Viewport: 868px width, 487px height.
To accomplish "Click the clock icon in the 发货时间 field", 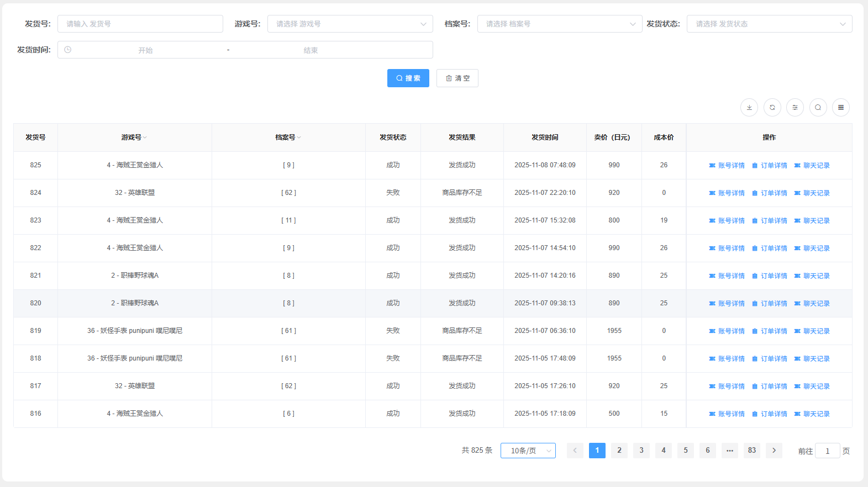I will tap(68, 50).
